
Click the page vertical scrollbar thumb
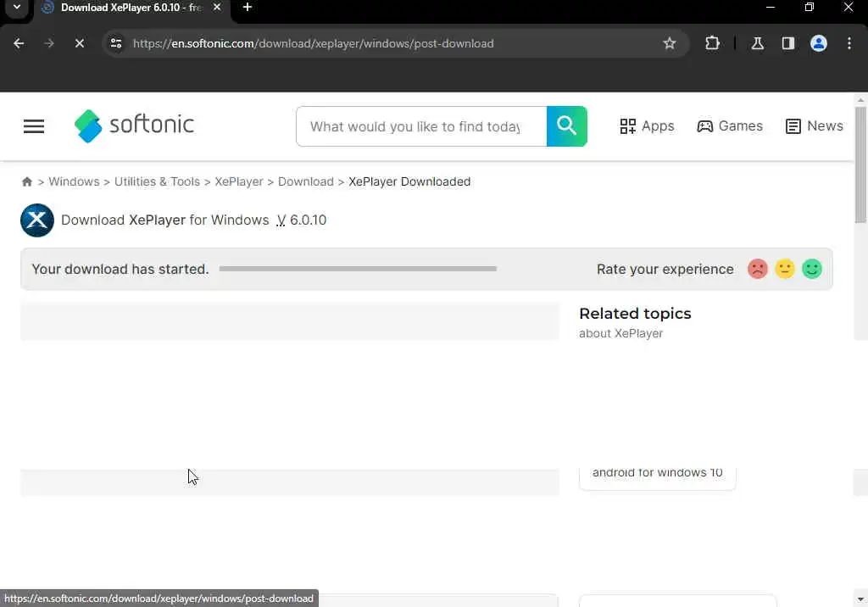[860, 165]
